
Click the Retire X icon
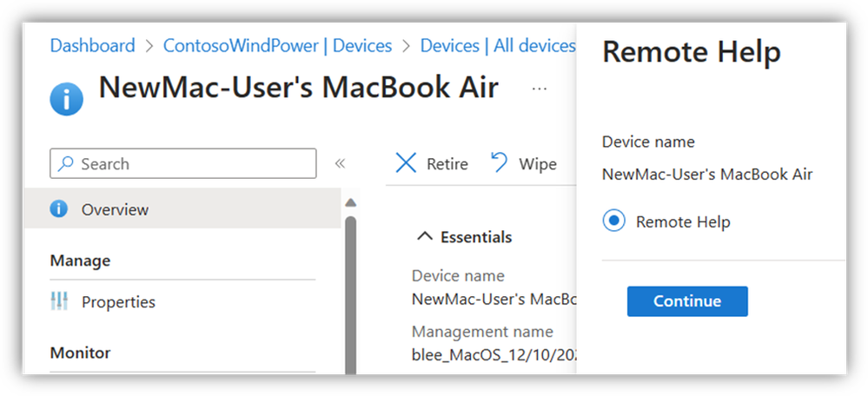(x=406, y=164)
